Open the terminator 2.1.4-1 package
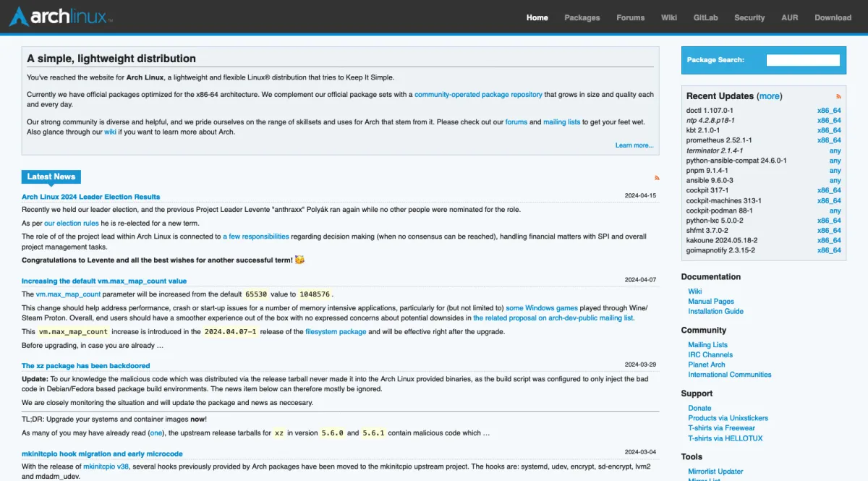 tap(715, 150)
